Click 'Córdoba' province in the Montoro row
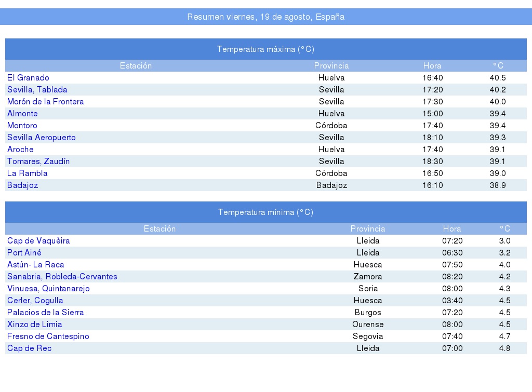 [331, 126]
